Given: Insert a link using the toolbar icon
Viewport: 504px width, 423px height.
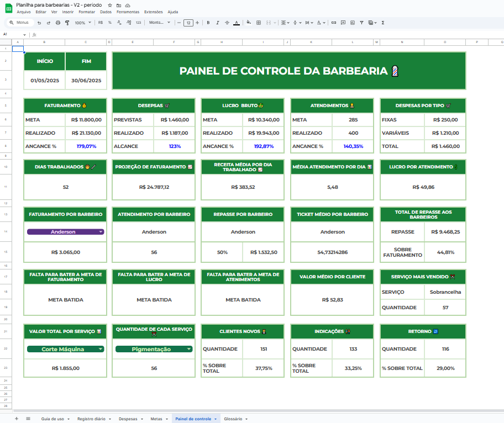Looking at the screenshot, I should point(333,23).
